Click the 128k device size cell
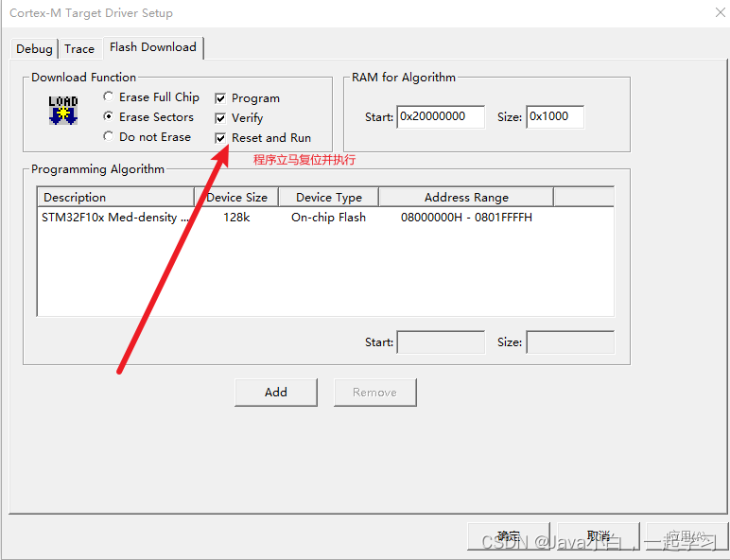This screenshot has width=730, height=560. click(236, 218)
